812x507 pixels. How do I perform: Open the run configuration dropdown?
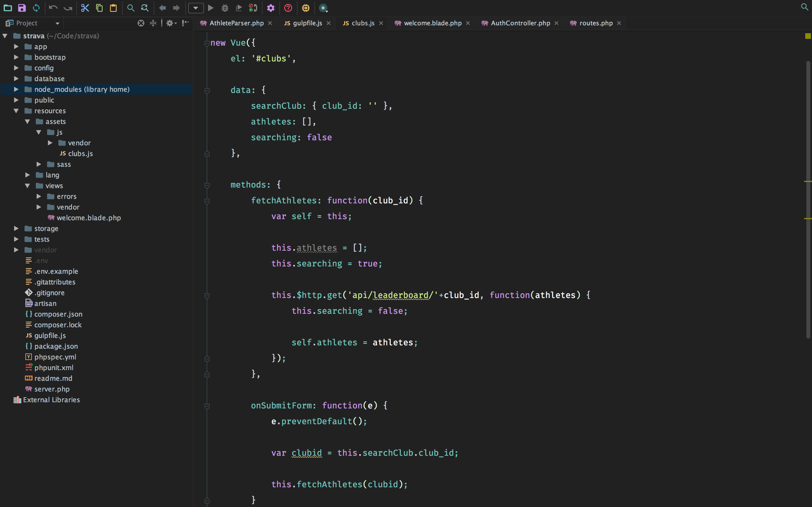(196, 8)
